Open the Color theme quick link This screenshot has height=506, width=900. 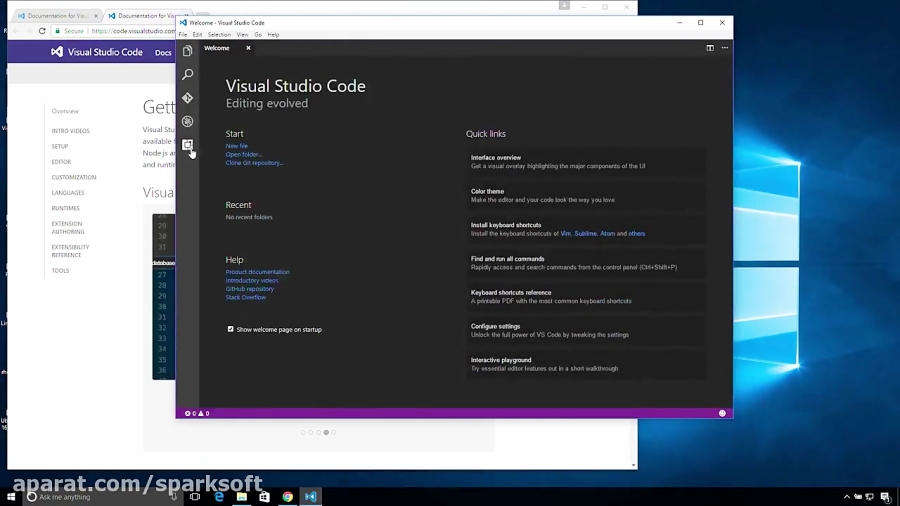[585, 196]
